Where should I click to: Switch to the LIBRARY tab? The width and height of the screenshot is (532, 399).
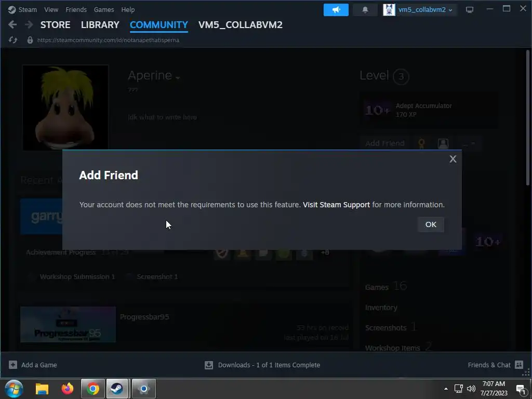point(100,25)
